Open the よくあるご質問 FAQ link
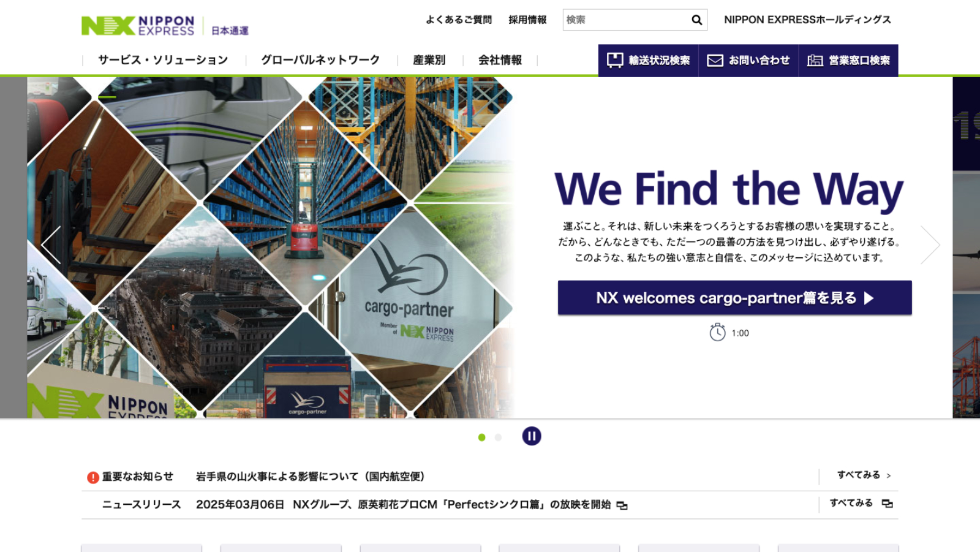 pos(459,20)
